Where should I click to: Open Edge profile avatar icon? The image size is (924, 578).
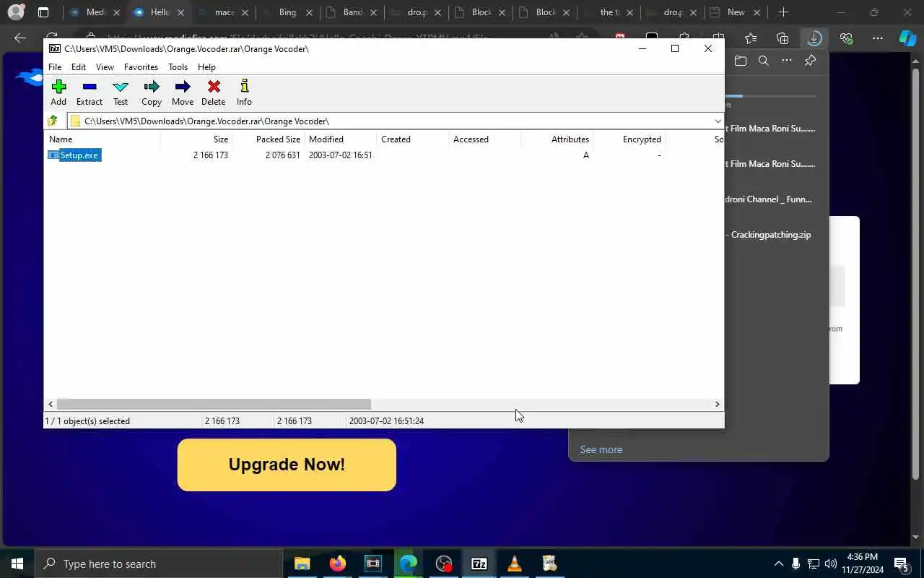click(16, 12)
